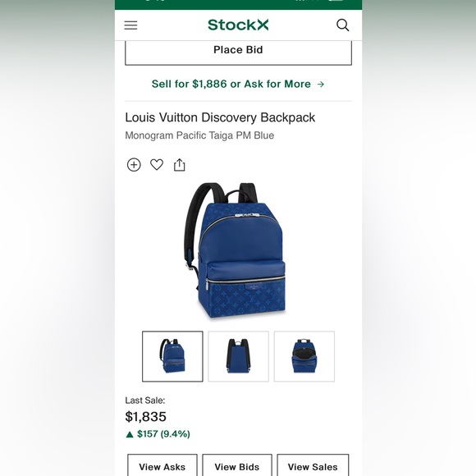Click the $1,835 last sale price
Screen dimensions: 476x476
(x=146, y=417)
